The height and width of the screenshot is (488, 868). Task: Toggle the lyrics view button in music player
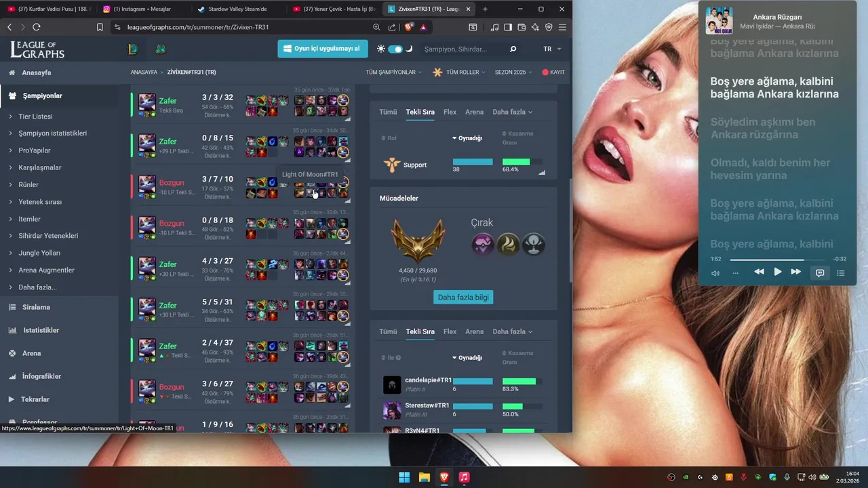tap(819, 273)
